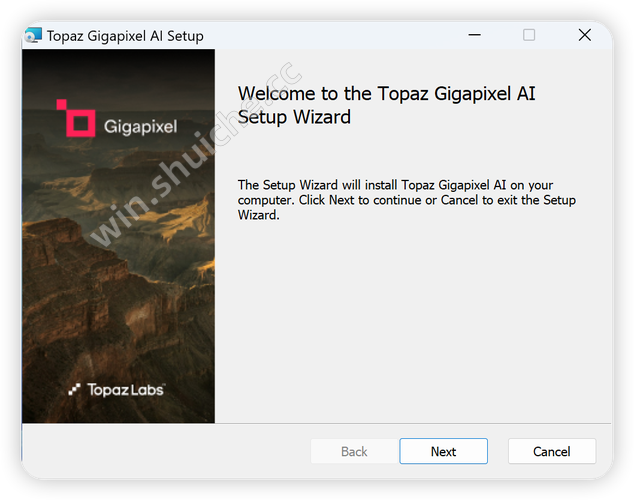Click the installer icon in title bar

(x=33, y=36)
